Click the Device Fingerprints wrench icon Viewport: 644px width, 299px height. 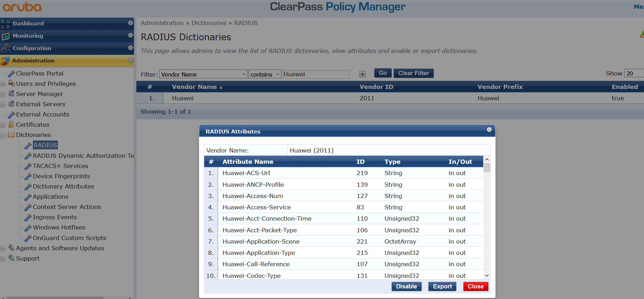[28, 176]
